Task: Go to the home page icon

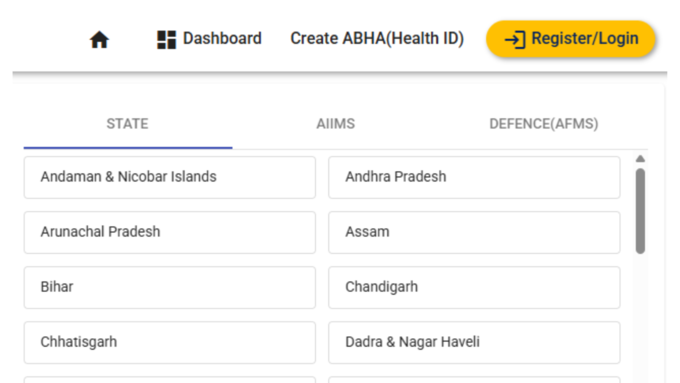Action: [99, 39]
